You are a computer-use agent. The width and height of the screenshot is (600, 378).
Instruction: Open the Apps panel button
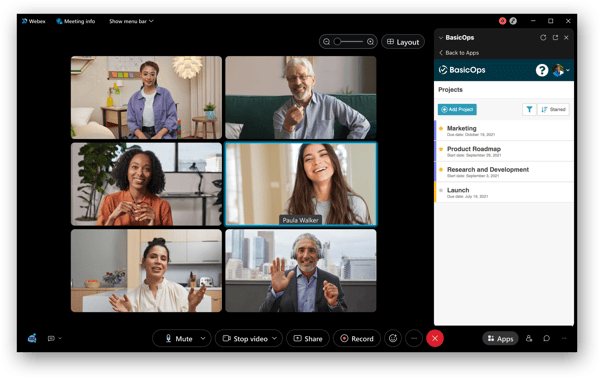pos(500,339)
